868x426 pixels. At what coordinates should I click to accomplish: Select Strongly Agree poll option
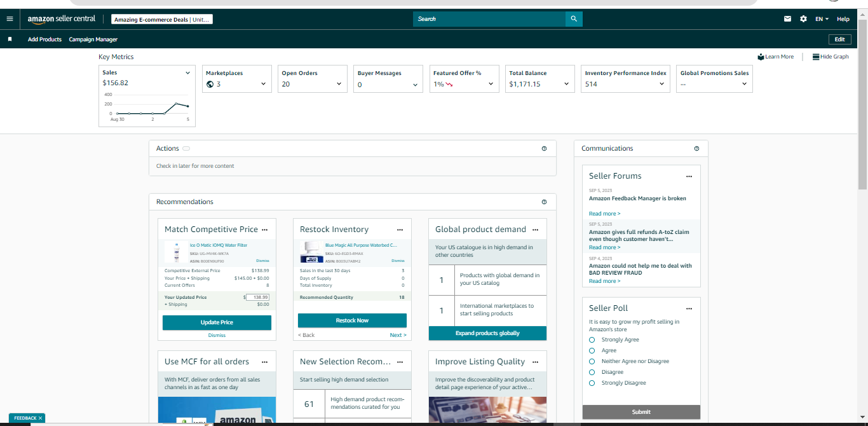click(592, 340)
